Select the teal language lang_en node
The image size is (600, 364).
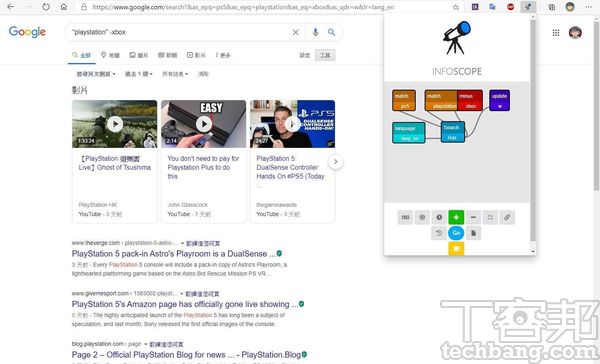click(409, 133)
